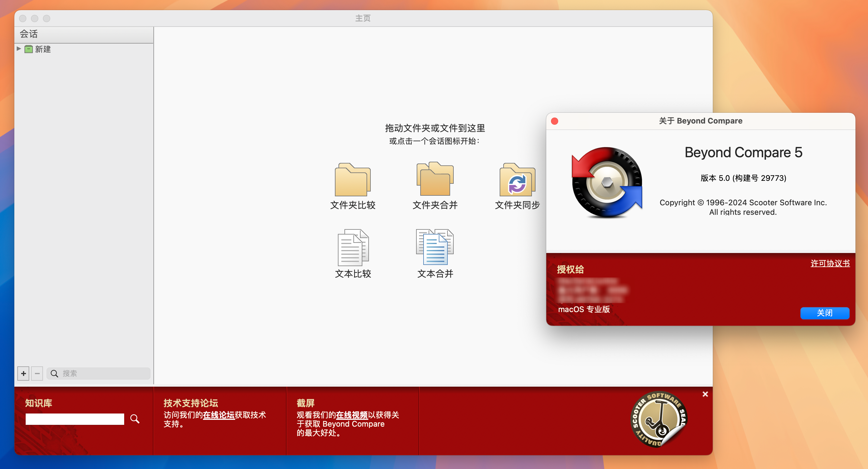The width and height of the screenshot is (868, 469).
Task: Expand the 新建 tree node
Action: (x=19, y=49)
